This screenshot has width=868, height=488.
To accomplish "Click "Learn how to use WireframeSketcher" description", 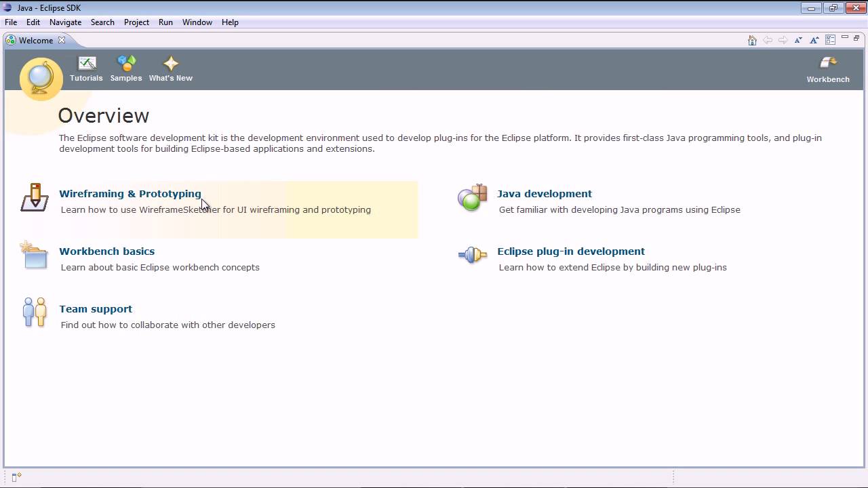I will pos(216,210).
